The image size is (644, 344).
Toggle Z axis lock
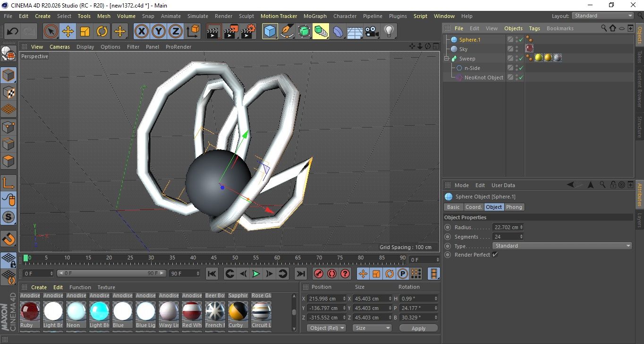click(x=176, y=32)
